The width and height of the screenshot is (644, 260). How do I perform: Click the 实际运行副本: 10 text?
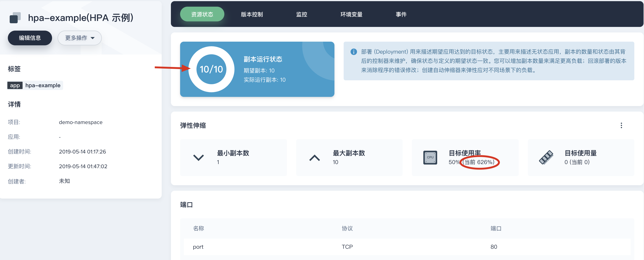pyautogui.click(x=264, y=80)
